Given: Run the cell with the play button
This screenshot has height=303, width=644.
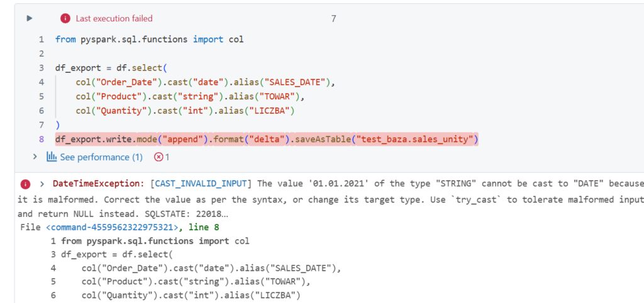Looking at the screenshot, I should point(29,19).
